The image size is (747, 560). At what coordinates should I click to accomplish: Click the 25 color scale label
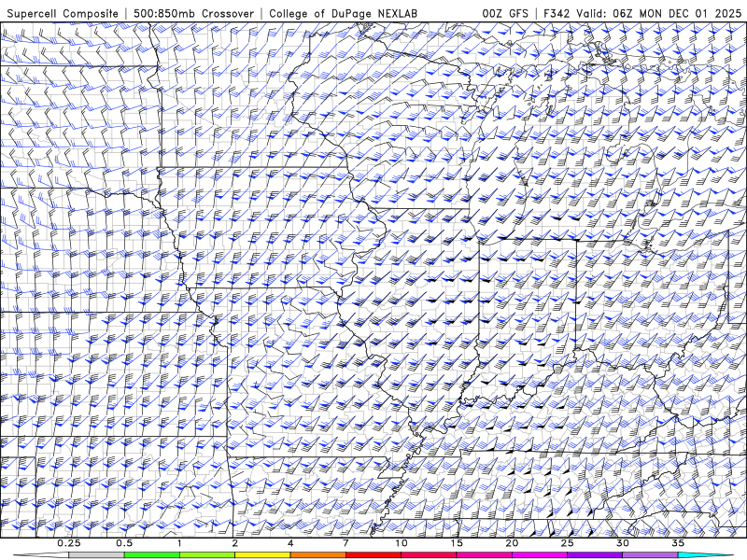coord(567,543)
